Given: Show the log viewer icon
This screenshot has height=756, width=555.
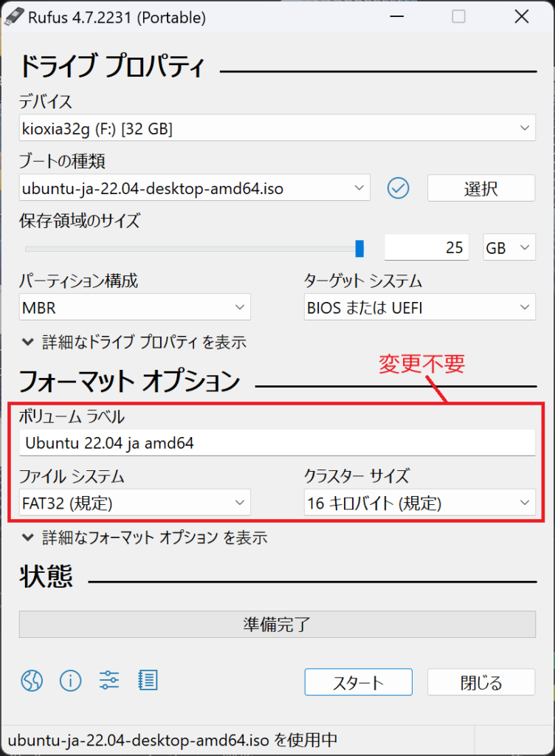Looking at the screenshot, I should pyautogui.click(x=148, y=680).
